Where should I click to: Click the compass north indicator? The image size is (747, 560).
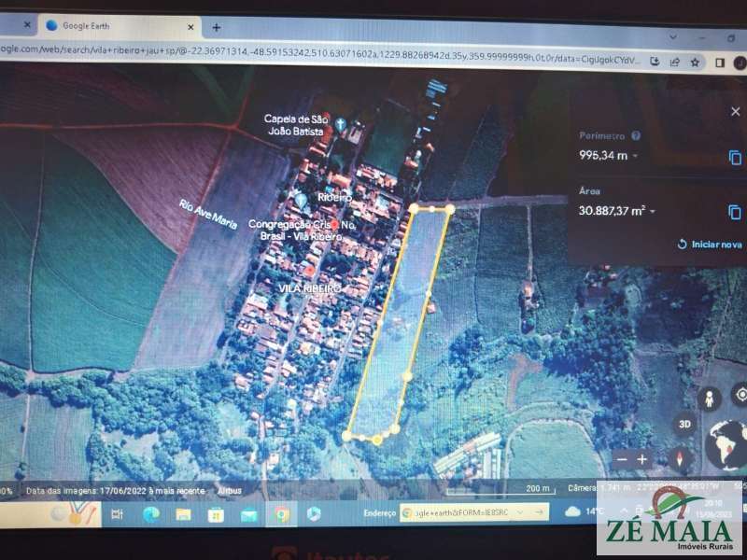[x=678, y=459]
